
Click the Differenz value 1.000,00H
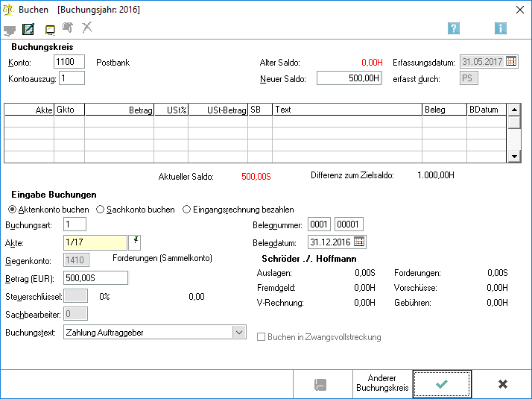pos(436,175)
